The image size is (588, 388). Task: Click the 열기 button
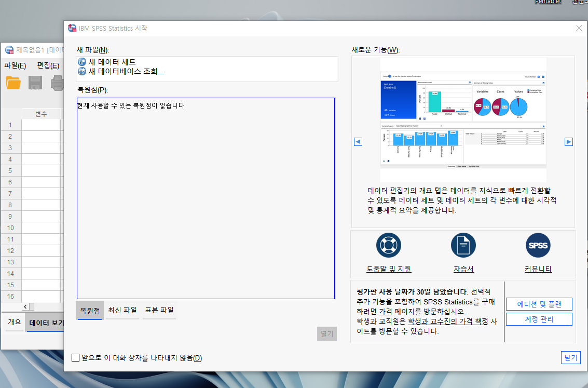point(326,333)
